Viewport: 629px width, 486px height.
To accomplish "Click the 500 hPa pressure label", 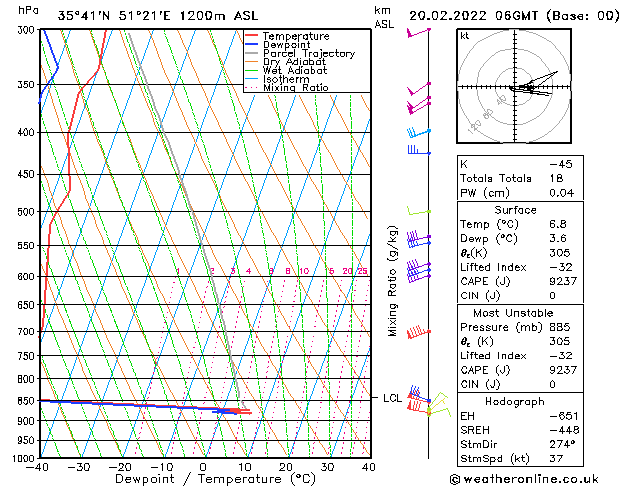I will pyautogui.click(x=28, y=212).
